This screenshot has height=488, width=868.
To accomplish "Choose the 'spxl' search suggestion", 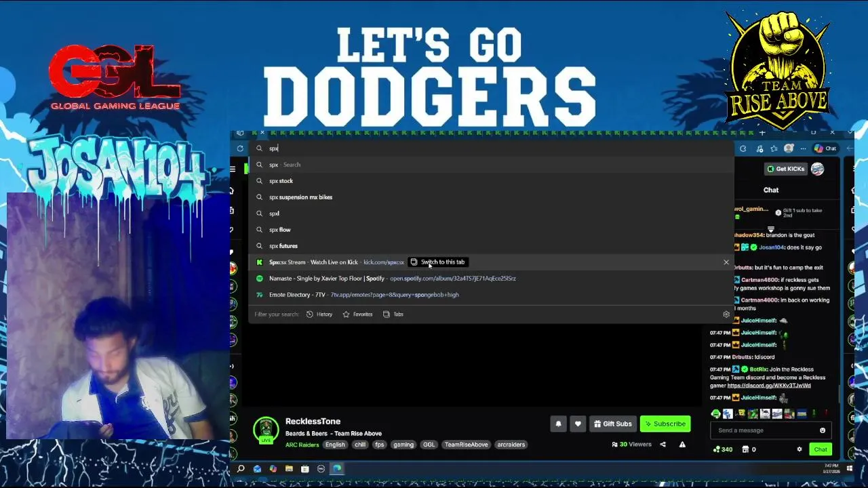I will [492, 213].
